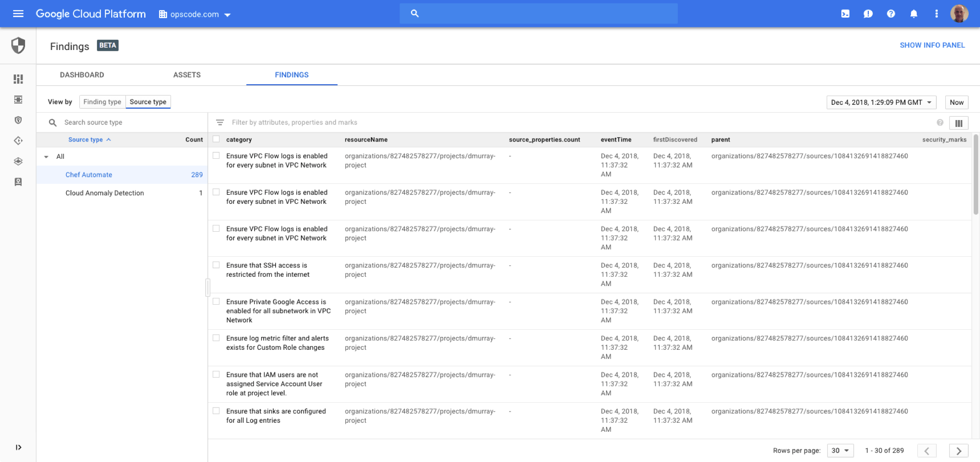Screen dimensions: 980x462
Task: Click the vertical scrollbar of findings table
Action: point(975,176)
